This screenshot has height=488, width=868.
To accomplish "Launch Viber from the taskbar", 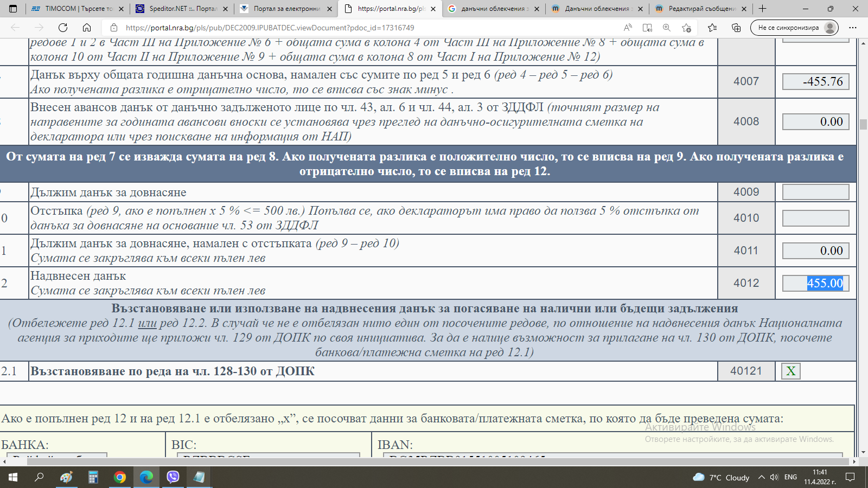I will (x=173, y=477).
